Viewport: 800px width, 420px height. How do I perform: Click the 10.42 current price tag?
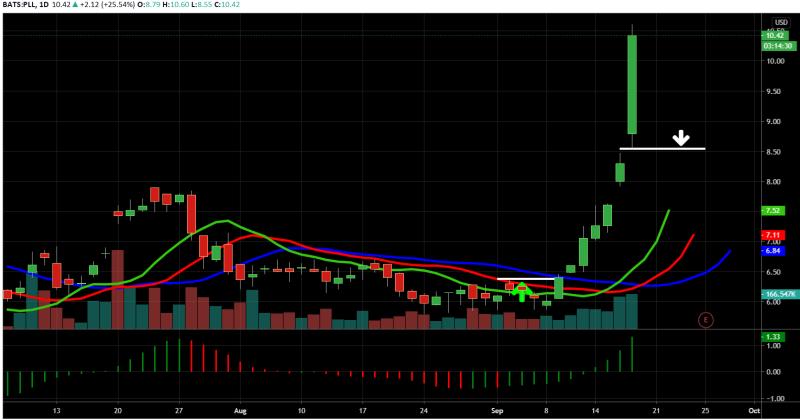coord(774,36)
